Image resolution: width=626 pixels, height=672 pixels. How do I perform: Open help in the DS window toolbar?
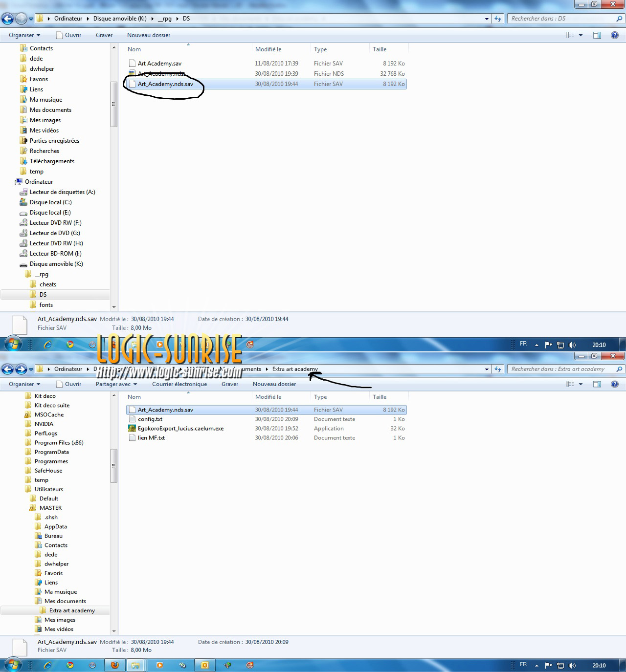pos(615,35)
